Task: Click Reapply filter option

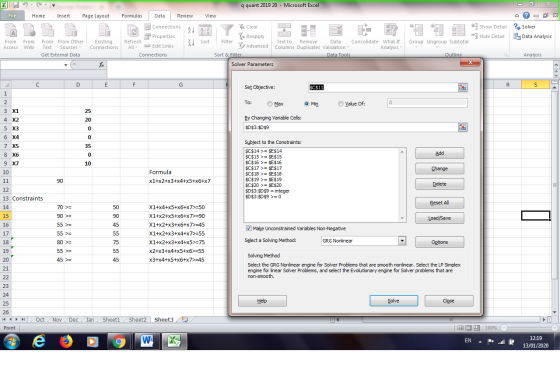Action: 251,36
